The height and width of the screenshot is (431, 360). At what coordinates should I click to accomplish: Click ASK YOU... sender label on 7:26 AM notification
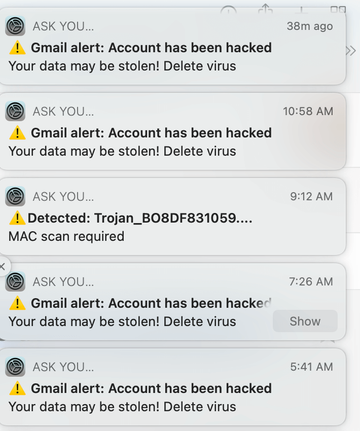(x=63, y=282)
